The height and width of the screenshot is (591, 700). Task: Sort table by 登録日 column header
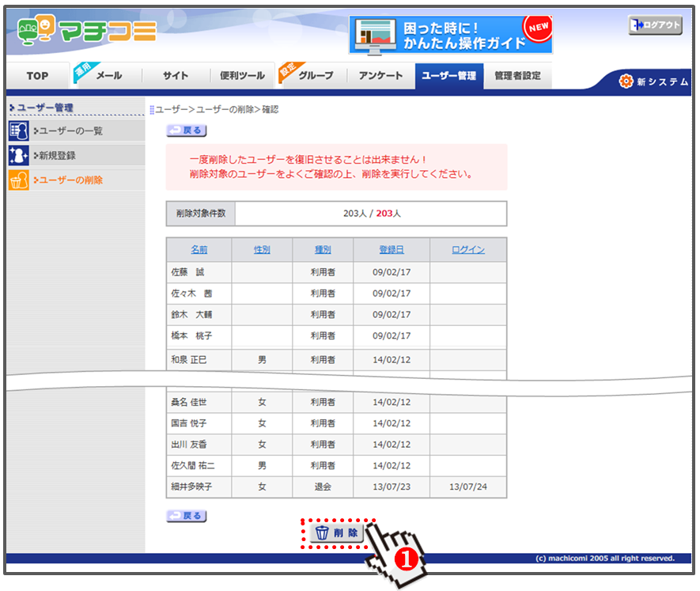(x=391, y=249)
